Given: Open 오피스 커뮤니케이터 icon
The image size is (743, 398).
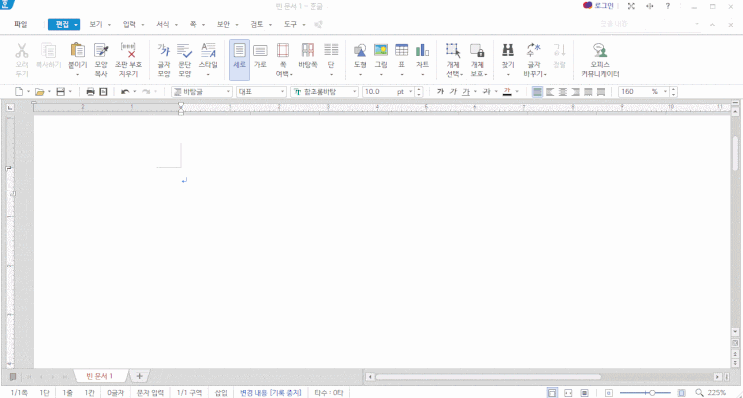Looking at the screenshot, I should [x=600, y=50].
